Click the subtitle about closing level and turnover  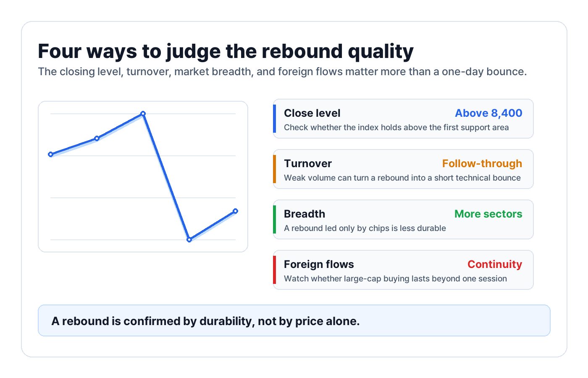(282, 72)
